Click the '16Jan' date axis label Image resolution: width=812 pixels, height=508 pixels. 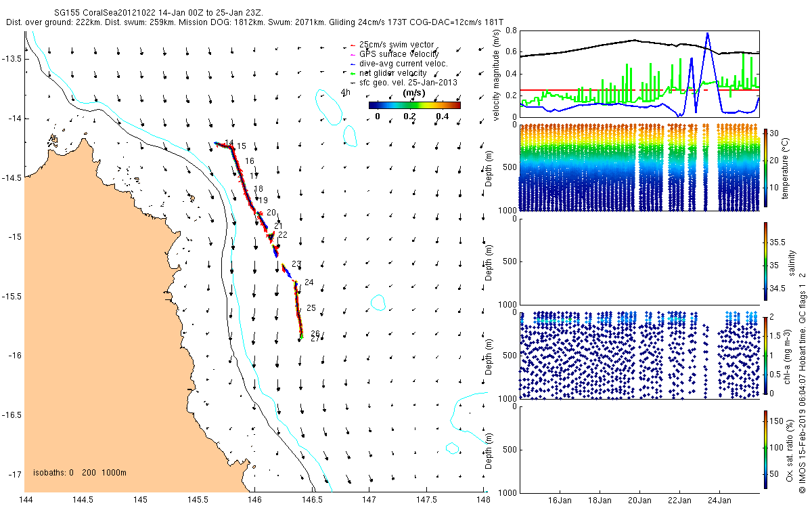pos(560,501)
